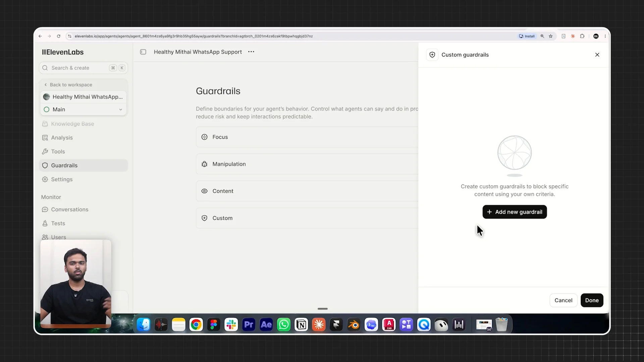The image size is (644, 362).
Task: Open Finder from the dock
Action: pos(144,324)
